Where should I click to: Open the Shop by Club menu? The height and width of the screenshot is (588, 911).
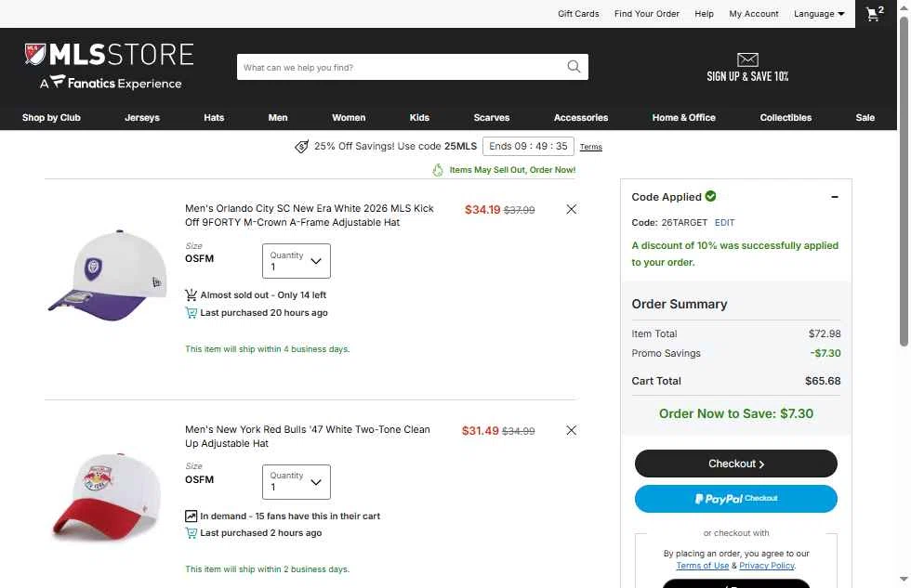coord(51,117)
